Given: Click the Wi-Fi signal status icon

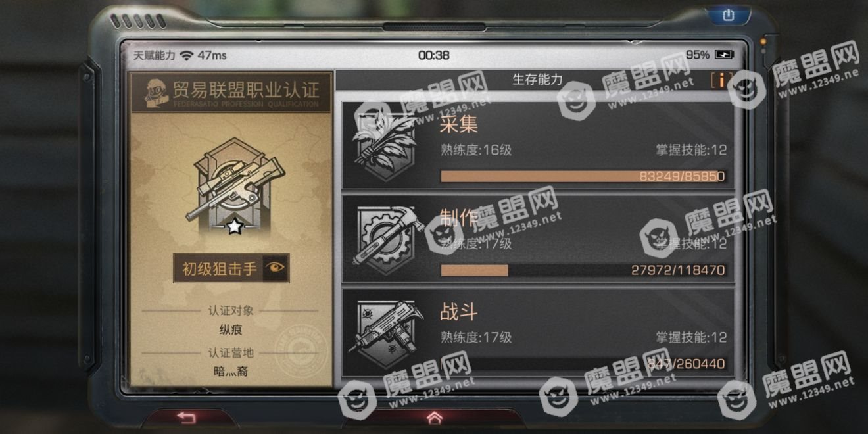Looking at the screenshot, I should pyautogui.click(x=186, y=55).
